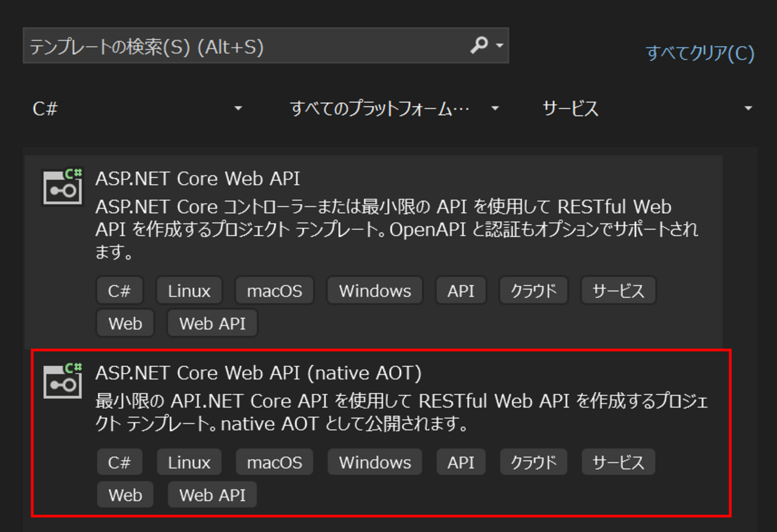
Task: Click the Web tag in the native AOT template
Action: point(126,495)
